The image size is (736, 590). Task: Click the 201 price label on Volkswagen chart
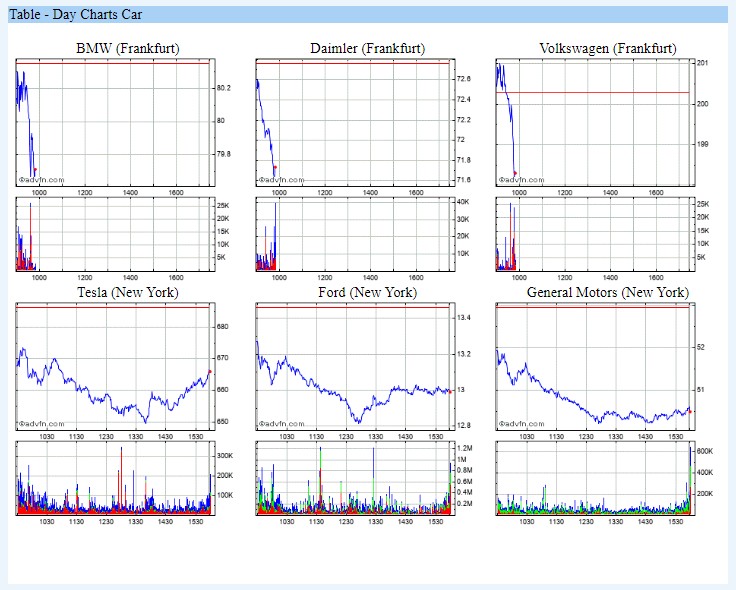coord(702,63)
